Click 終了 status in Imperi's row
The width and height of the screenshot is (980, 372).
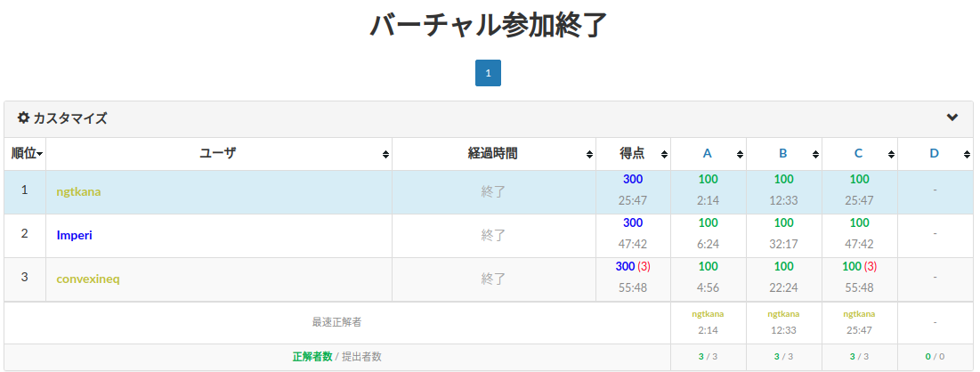coord(492,236)
